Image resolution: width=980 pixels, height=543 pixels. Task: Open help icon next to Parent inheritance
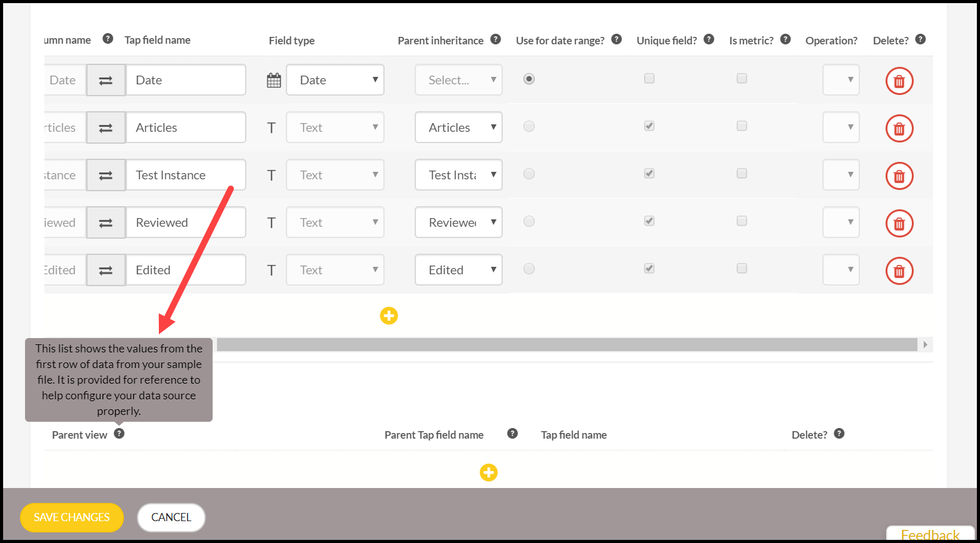click(495, 39)
